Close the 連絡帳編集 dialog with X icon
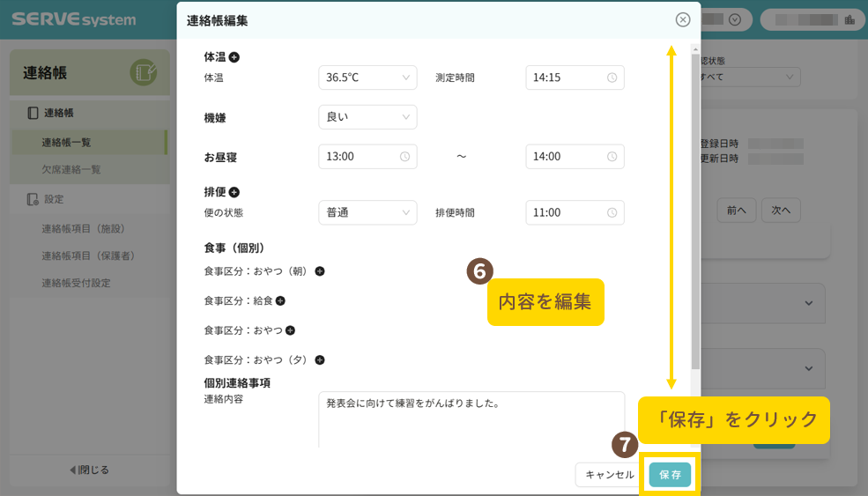The height and width of the screenshot is (496, 868). pos(683,19)
